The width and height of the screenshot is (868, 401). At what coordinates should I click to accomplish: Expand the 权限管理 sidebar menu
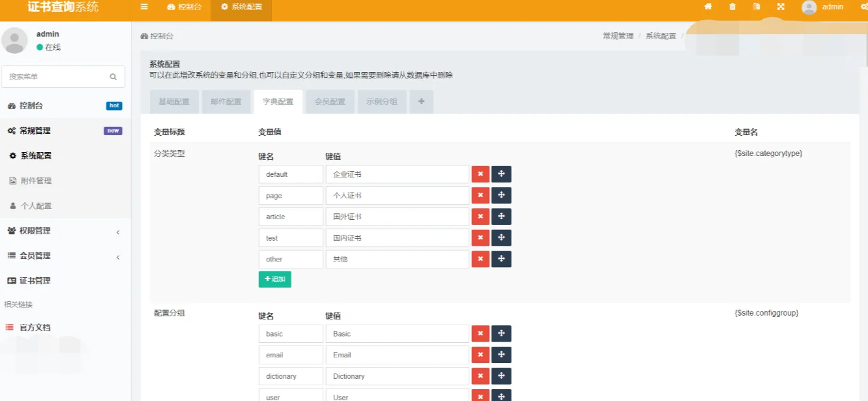[66, 231]
